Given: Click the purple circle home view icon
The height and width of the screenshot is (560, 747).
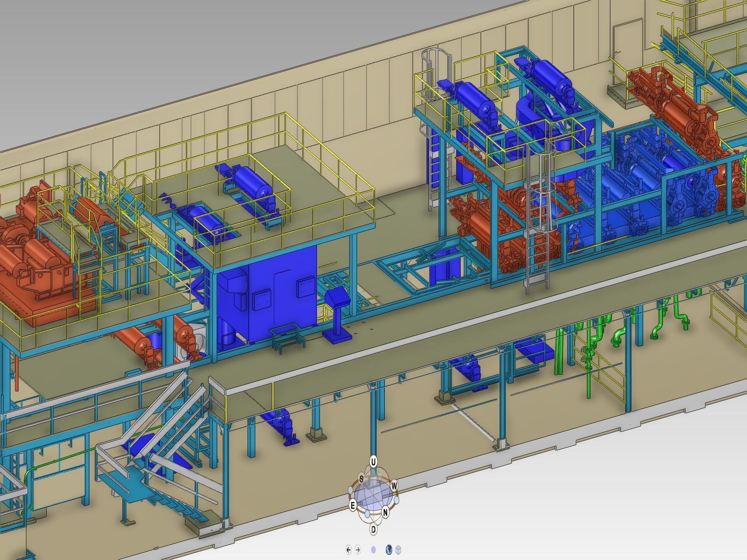Looking at the screenshot, I should [x=373, y=550].
